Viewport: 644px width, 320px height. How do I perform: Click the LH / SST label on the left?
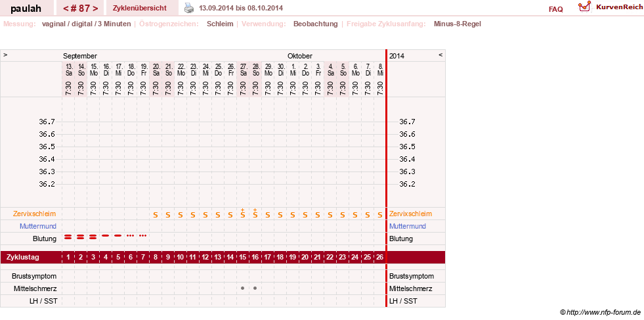[43, 301]
